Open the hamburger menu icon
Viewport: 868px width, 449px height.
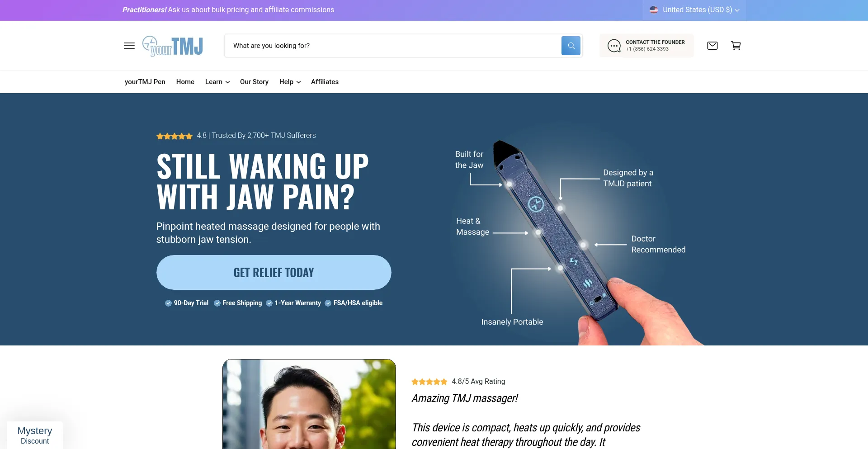[x=129, y=46]
